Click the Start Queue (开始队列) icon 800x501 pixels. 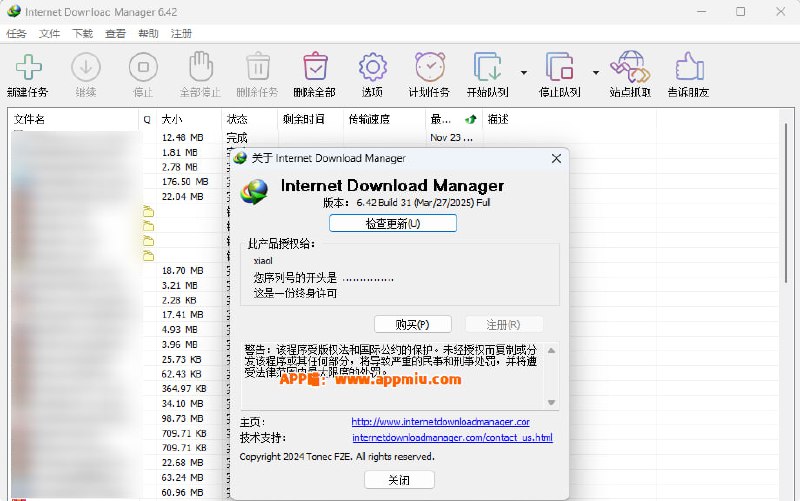488,67
